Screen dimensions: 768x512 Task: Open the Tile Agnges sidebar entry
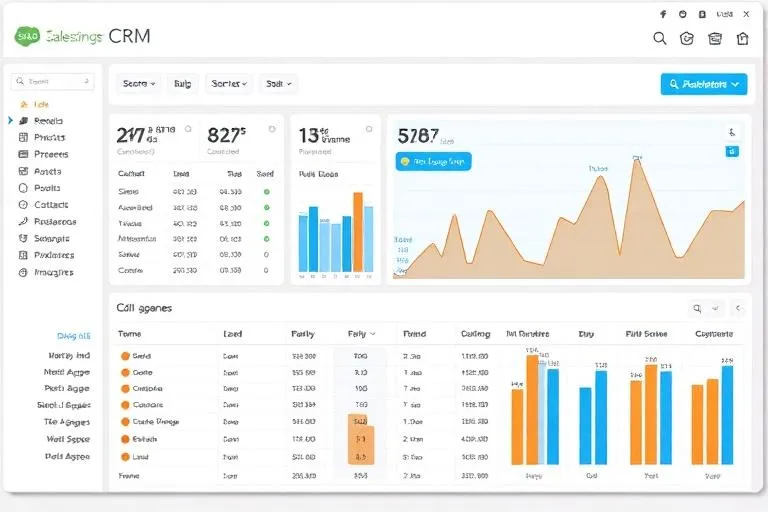click(x=67, y=422)
